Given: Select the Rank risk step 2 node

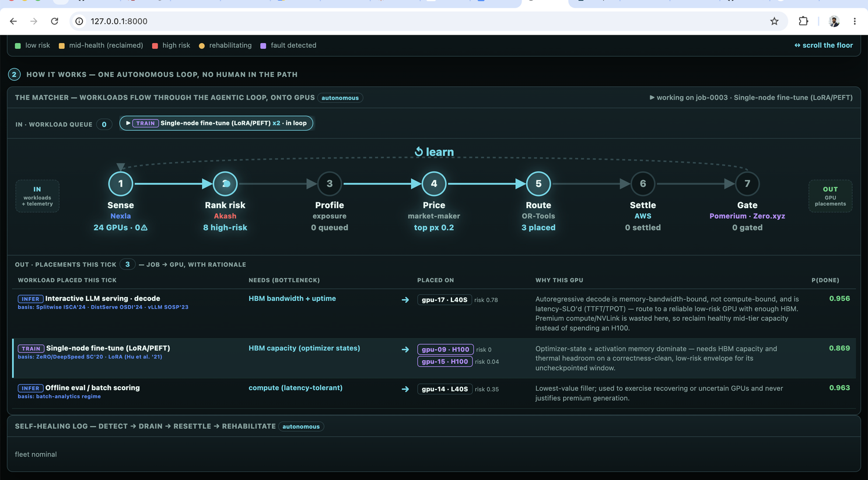Looking at the screenshot, I should pyautogui.click(x=225, y=184).
